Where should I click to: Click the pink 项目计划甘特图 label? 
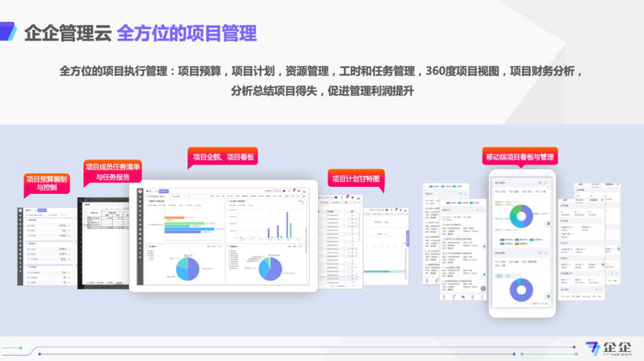(357, 180)
